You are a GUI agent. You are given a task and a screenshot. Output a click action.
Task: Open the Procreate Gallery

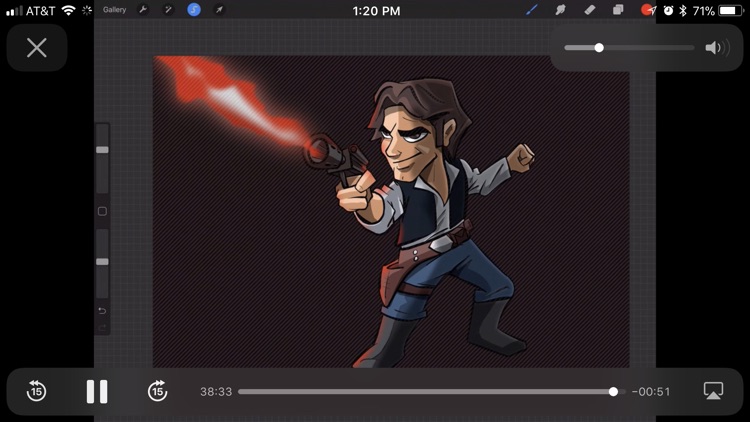coord(114,10)
